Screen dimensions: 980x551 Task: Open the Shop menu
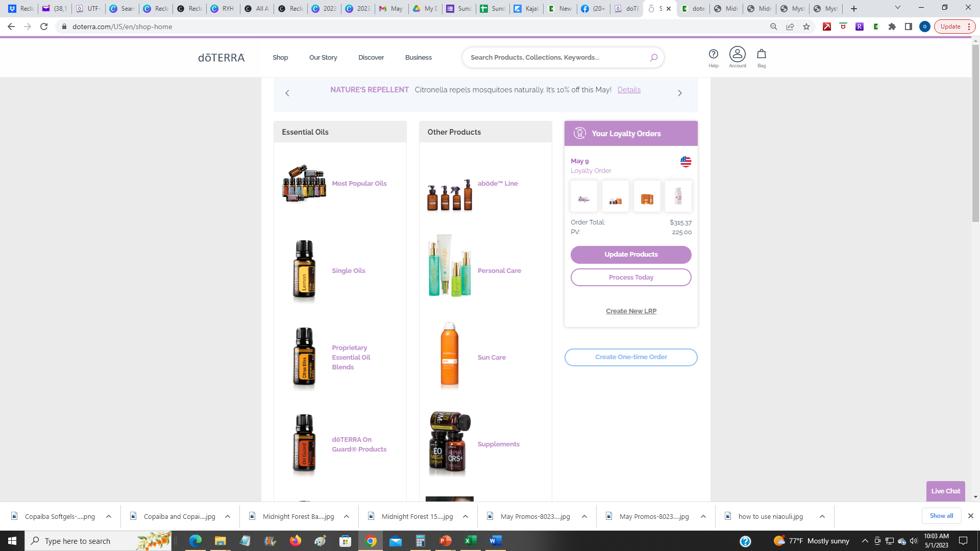(280, 58)
